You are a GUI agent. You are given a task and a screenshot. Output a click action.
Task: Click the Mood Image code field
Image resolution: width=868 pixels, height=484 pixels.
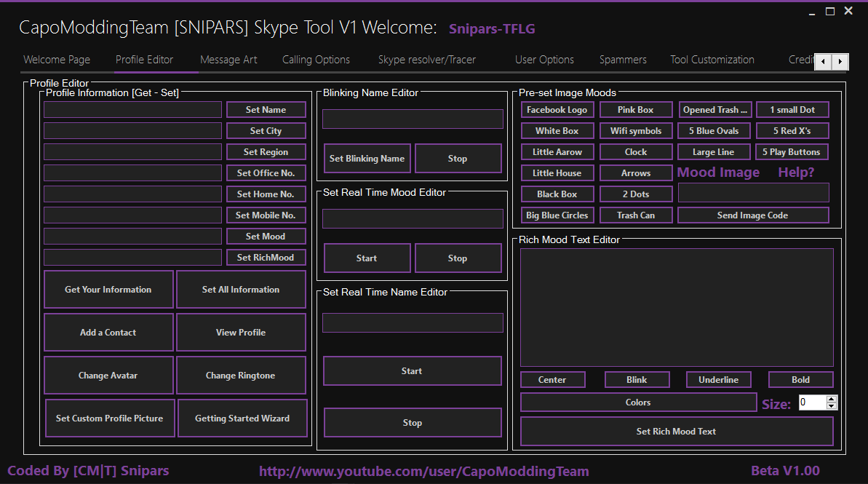click(754, 193)
